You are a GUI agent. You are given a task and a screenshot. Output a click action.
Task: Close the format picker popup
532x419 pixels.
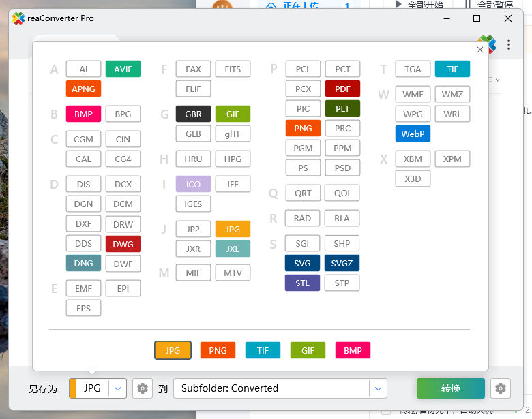[480, 50]
